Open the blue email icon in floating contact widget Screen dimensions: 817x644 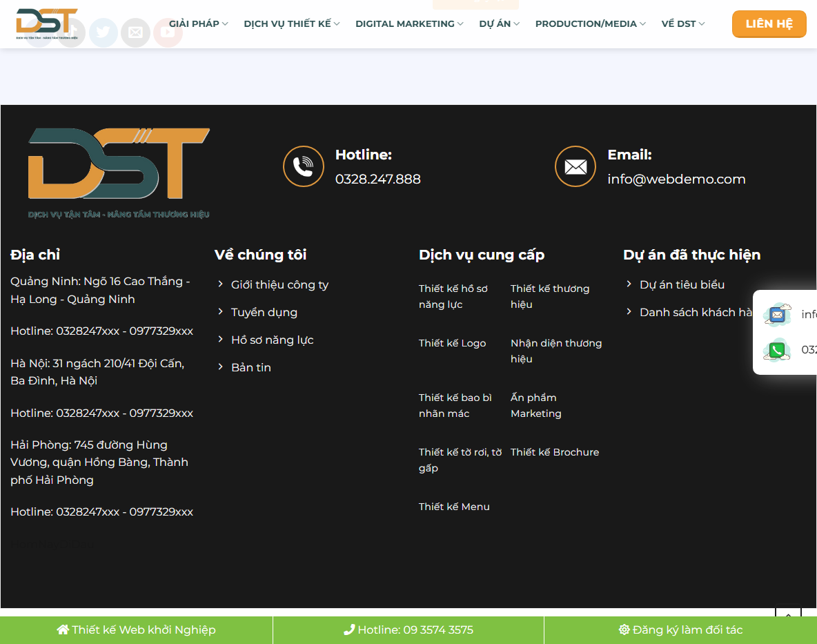(777, 314)
